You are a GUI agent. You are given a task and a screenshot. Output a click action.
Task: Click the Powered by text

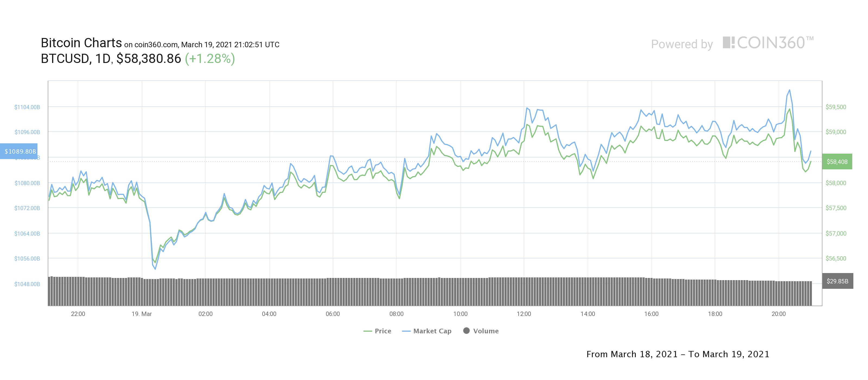point(682,44)
